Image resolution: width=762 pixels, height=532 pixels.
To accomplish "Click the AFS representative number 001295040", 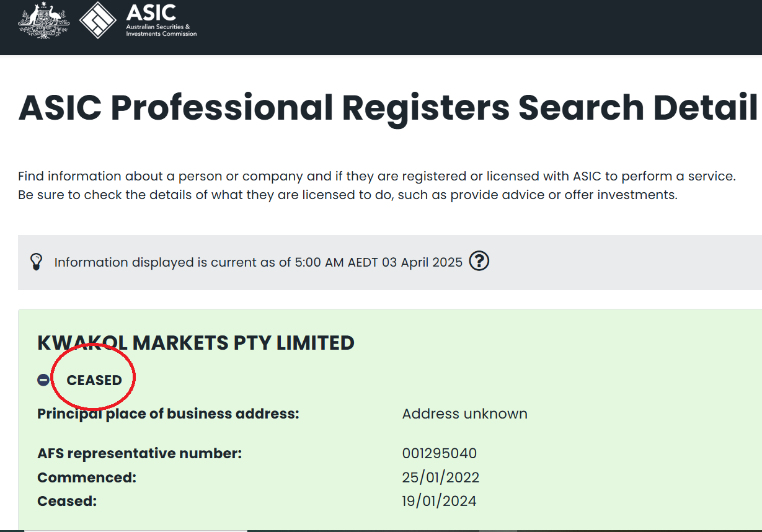I will [440, 453].
